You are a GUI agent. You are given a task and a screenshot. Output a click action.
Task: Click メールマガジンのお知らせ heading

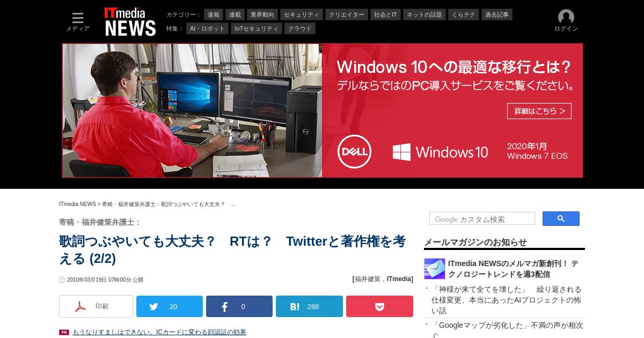[475, 242]
